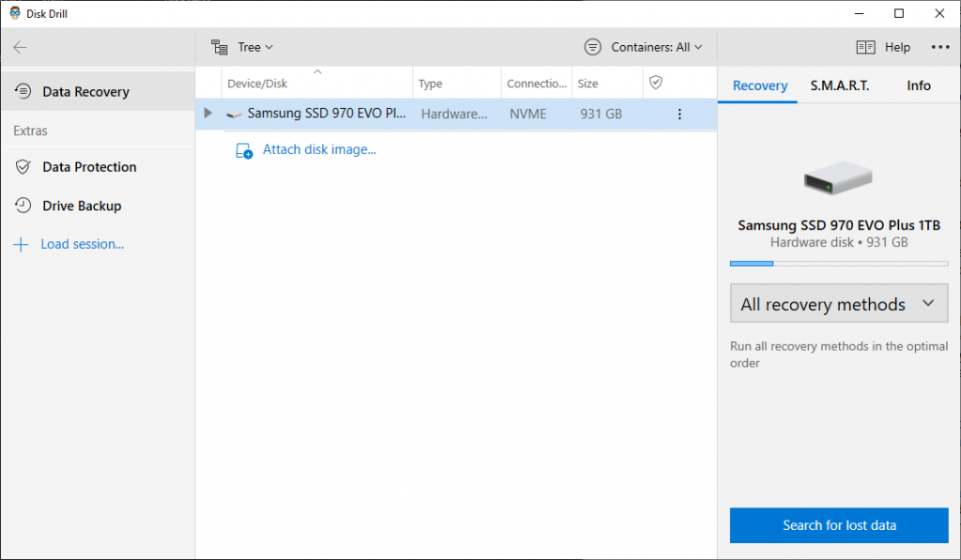
Task: Click the Tree view layout icon
Action: pyautogui.click(x=220, y=46)
